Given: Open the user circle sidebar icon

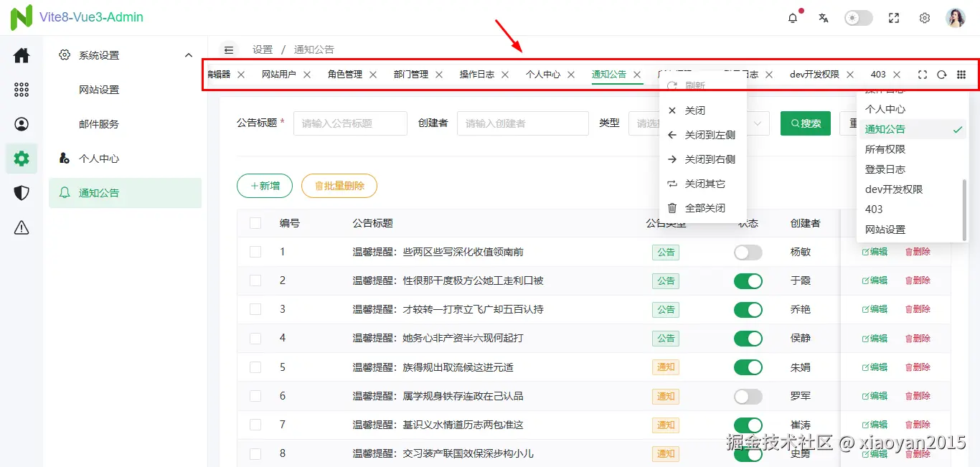Looking at the screenshot, I should pos(22,124).
